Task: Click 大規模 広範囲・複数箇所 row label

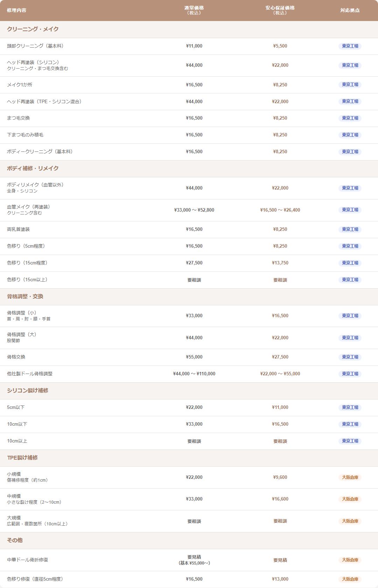Action: (x=37, y=521)
